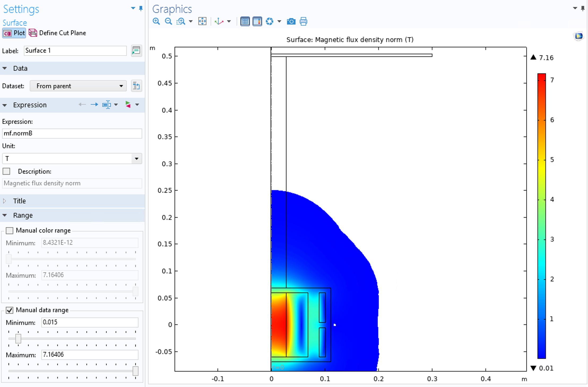Click Define Cut Plane button

pos(58,33)
